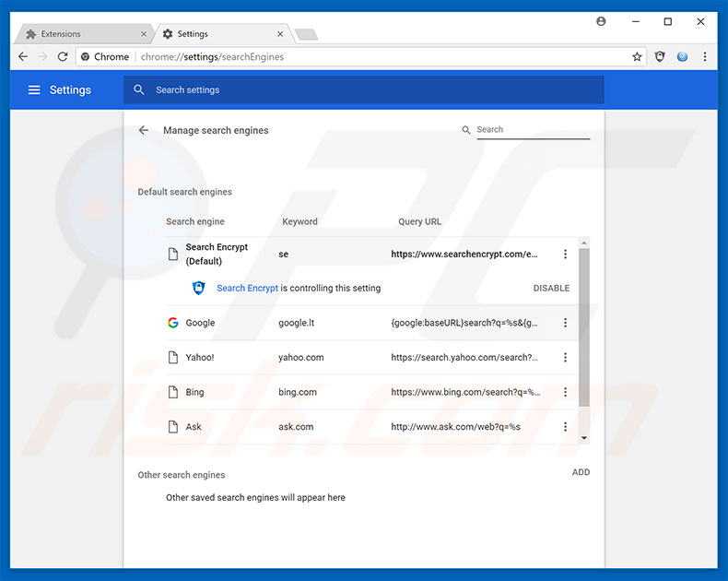Click the Search Encrypt shield badge icon
Screen dimensions: 728x581
pos(199,288)
